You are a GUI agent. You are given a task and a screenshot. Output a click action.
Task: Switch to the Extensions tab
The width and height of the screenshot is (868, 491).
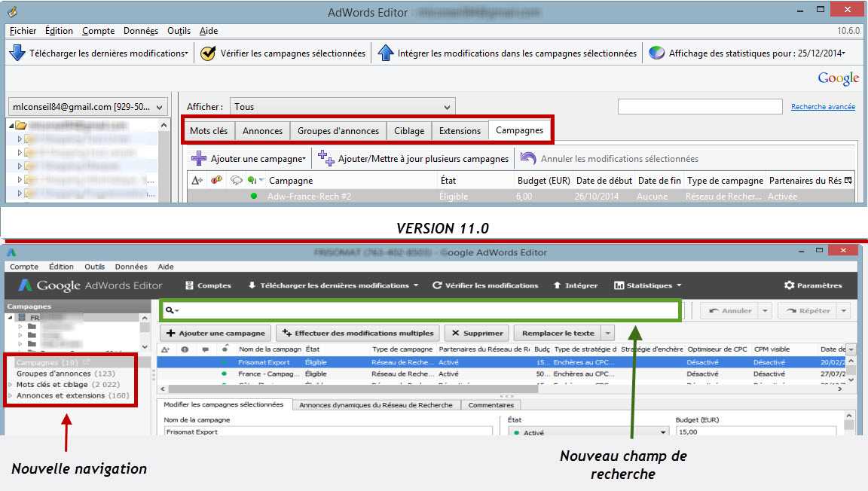pos(460,130)
